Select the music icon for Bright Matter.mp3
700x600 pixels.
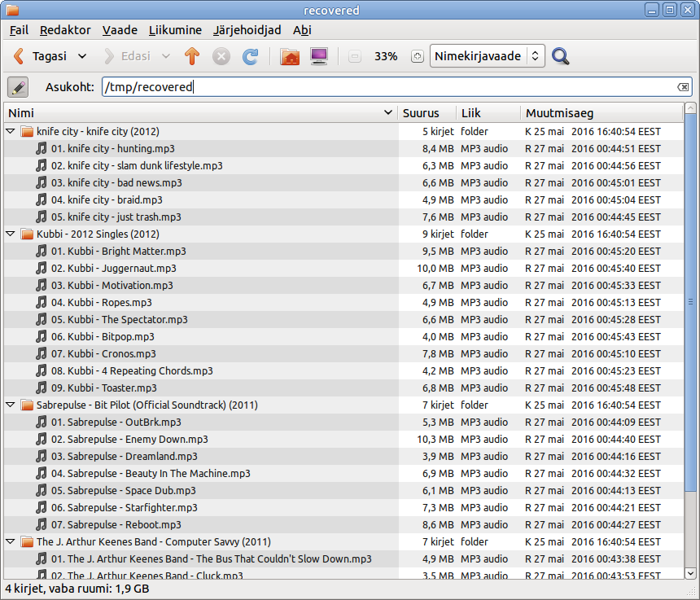point(41,251)
